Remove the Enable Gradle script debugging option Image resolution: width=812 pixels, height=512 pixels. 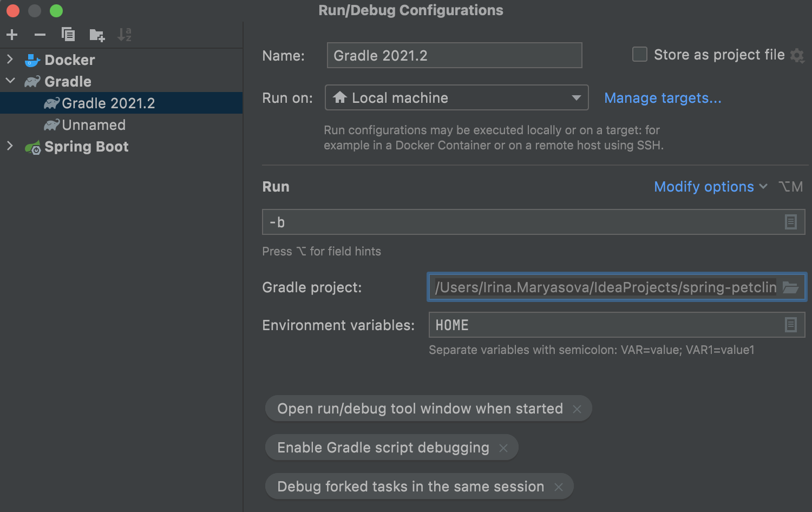click(x=503, y=448)
